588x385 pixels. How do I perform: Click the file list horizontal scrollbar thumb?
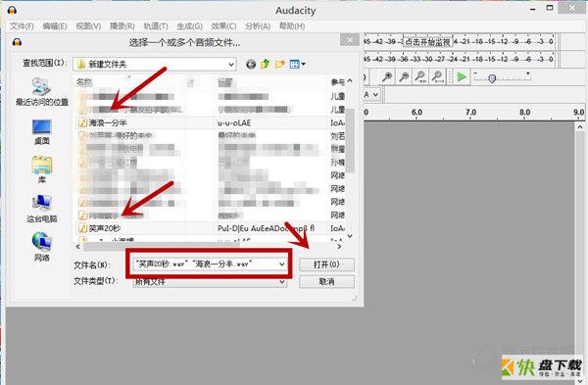tap(162, 246)
